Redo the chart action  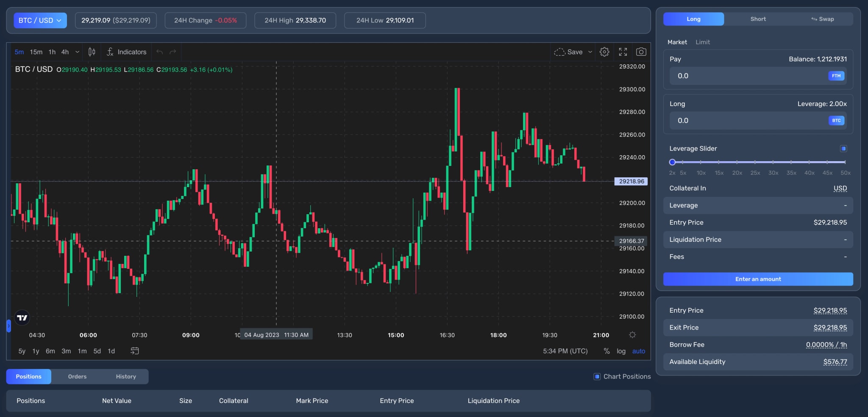[x=172, y=52]
